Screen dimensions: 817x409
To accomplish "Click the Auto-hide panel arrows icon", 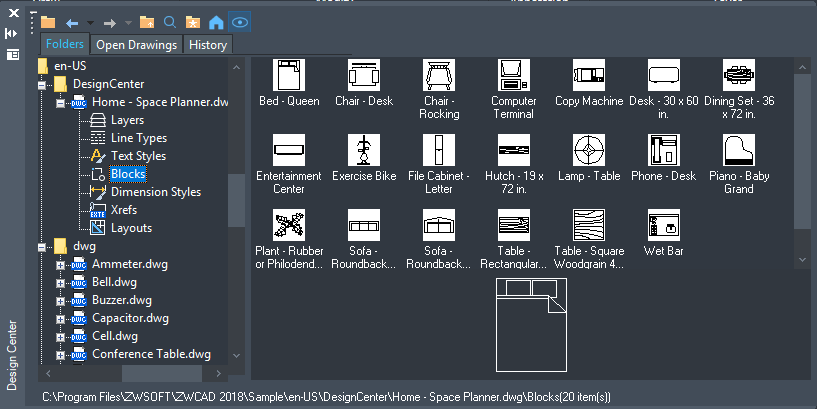I will tap(13, 33).
